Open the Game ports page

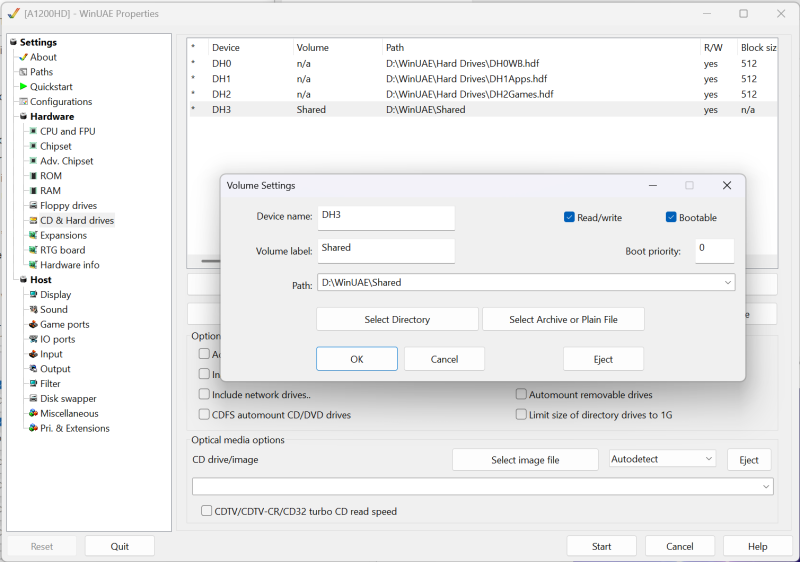(x=64, y=324)
